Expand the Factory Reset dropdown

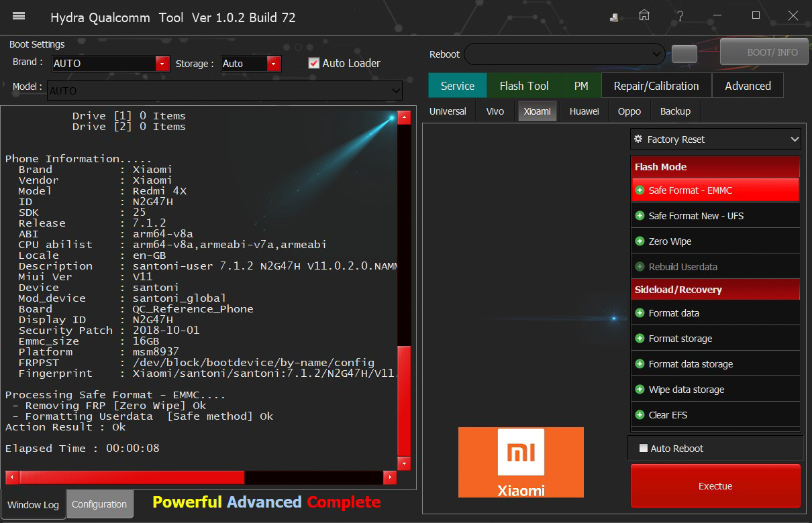[x=715, y=139]
